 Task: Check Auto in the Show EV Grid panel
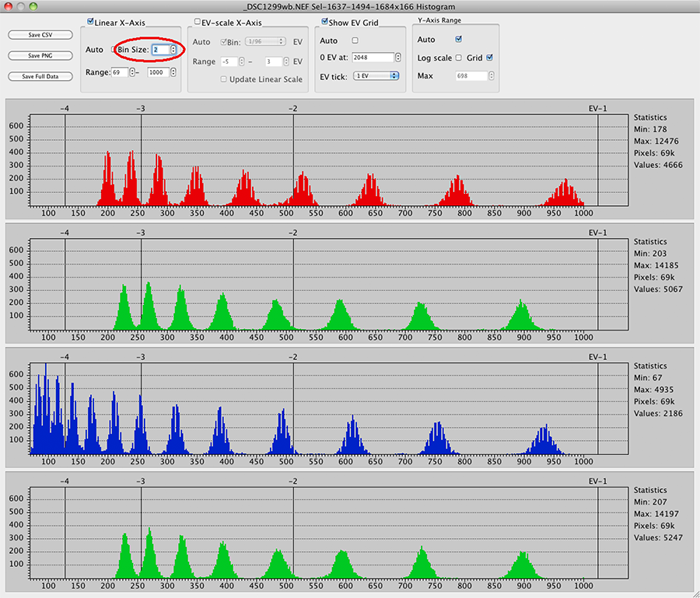click(355, 41)
